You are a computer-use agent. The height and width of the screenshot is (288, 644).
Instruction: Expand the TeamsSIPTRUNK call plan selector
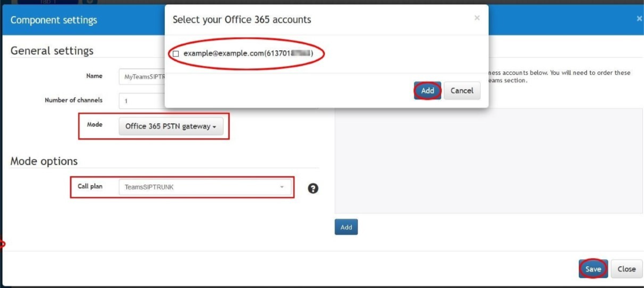tap(205, 187)
